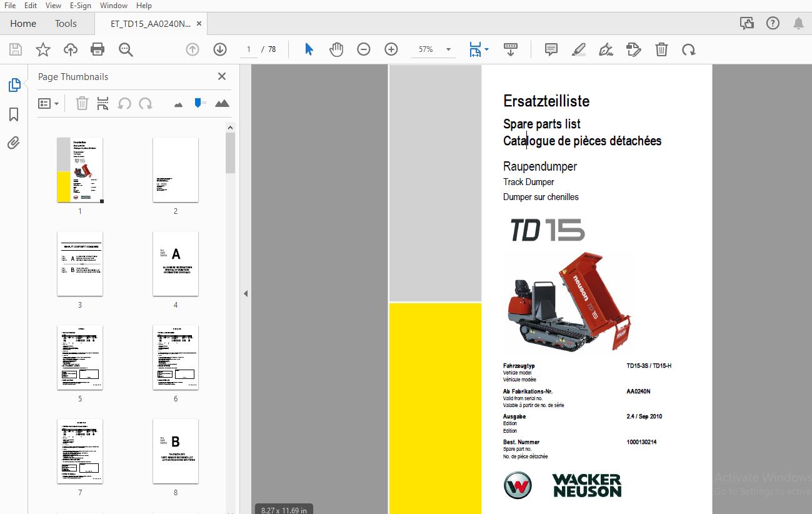Expand the page fit options arrow
This screenshot has height=514, width=812.
486,49
